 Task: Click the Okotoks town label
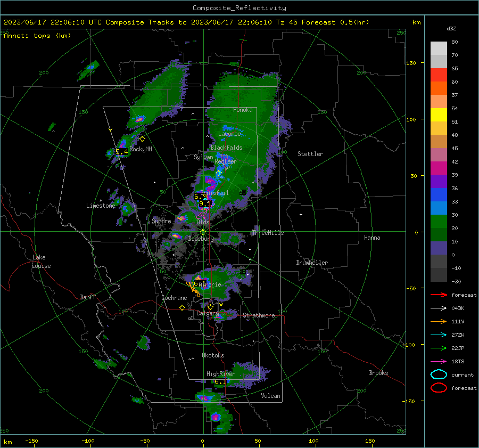tap(213, 355)
